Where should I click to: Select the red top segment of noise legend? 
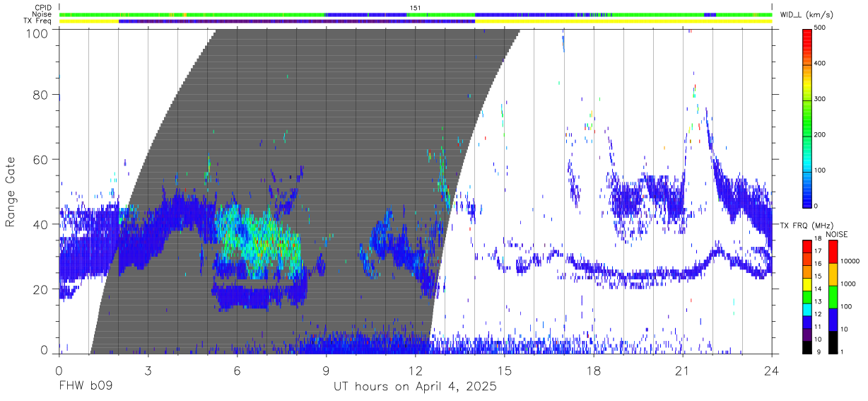[x=832, y=252]
